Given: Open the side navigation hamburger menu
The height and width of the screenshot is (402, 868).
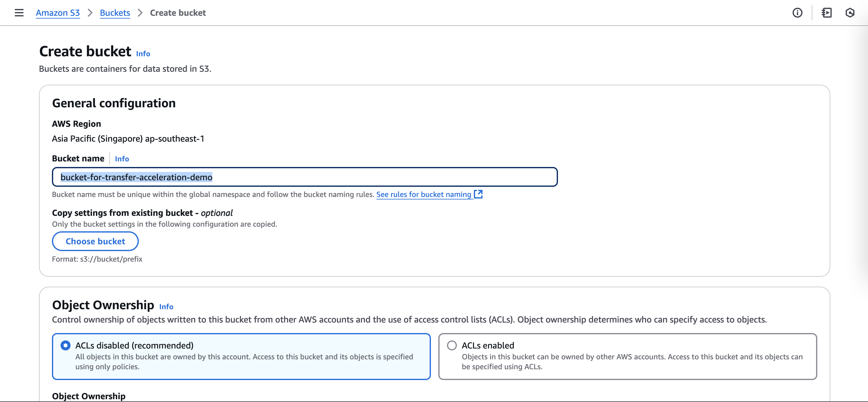Looking at the screenshot, I should pyautogui.click(x=19, y=13).
